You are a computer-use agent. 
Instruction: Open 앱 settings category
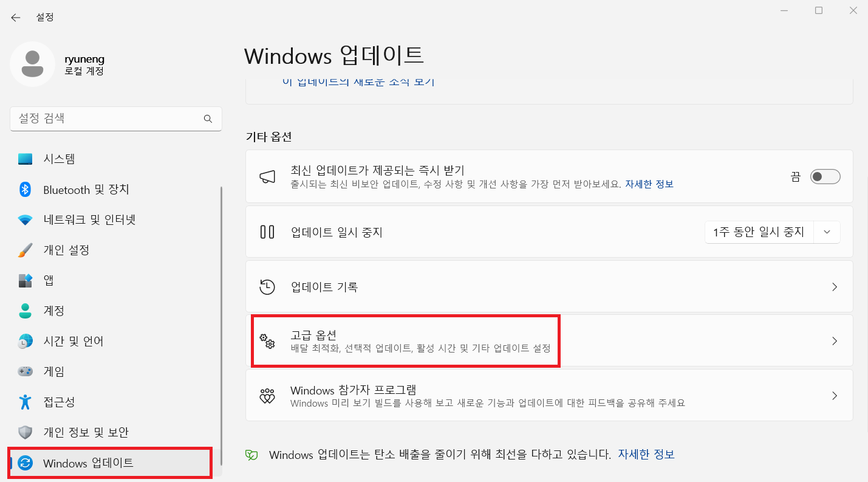click(115, 280)
